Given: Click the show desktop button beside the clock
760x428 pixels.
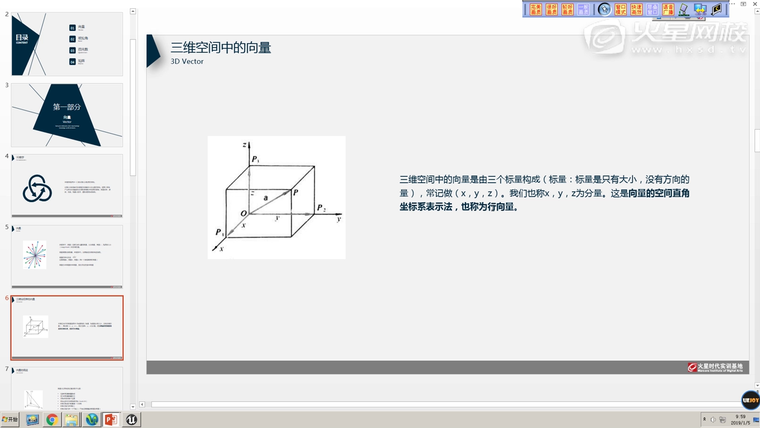Looking at the screenshot, I should 757,419.
